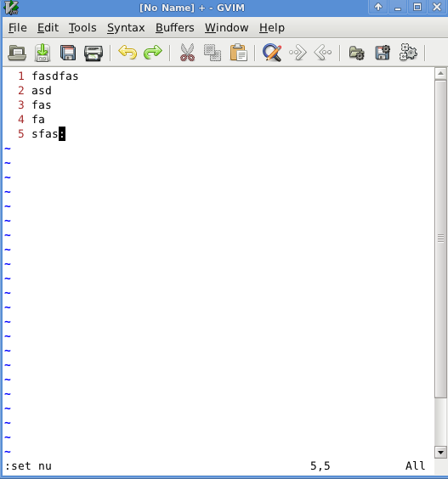Open the Help menu
The image size is (448, 479).
point(272,28)
